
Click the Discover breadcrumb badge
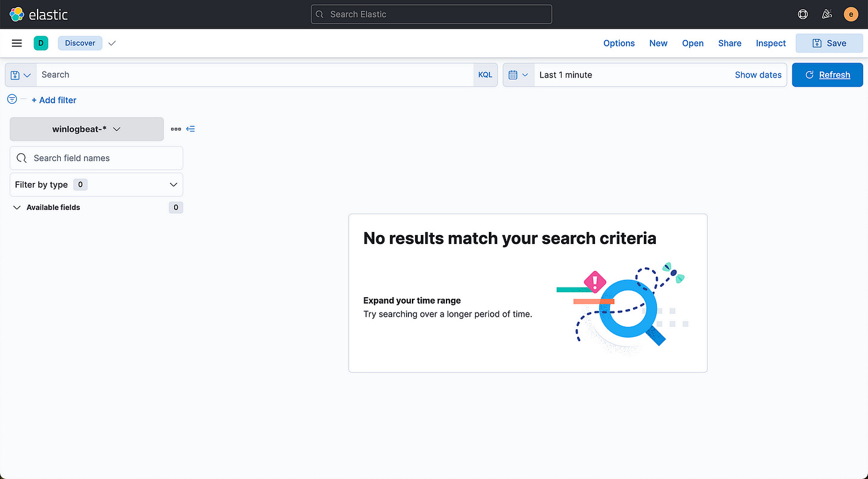[80, 43]
